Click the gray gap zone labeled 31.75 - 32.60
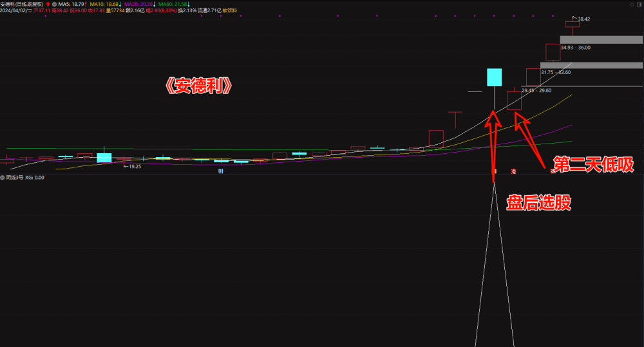Screen dimensions: 644x347 point(591,65)
